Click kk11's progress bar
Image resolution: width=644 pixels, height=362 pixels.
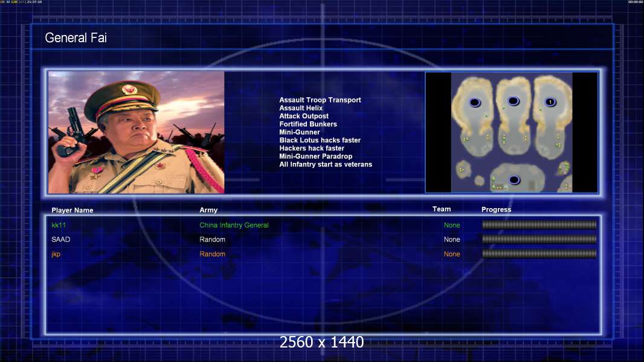(539, 224)
